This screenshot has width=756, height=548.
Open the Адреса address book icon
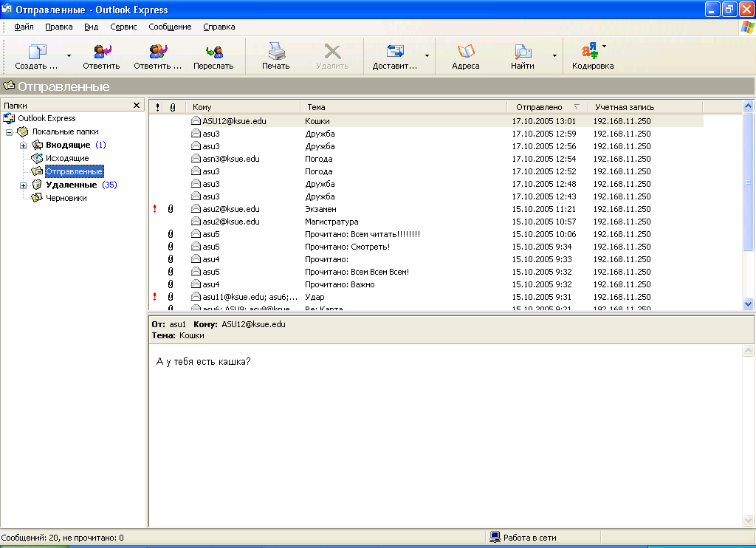[466, 51]
